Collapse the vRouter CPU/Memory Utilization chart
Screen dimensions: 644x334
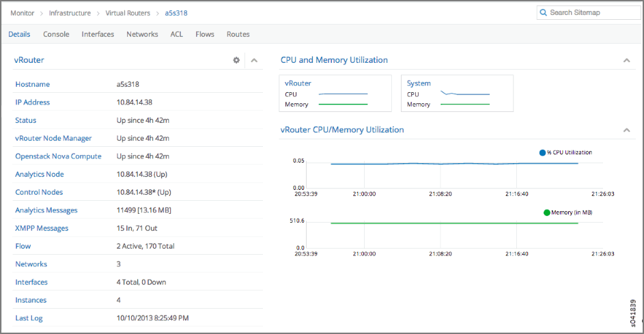coord(626,130)
